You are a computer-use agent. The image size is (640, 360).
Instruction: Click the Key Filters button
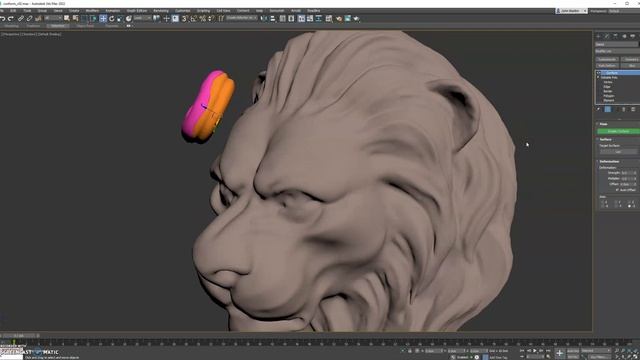[x=598, y=357]
